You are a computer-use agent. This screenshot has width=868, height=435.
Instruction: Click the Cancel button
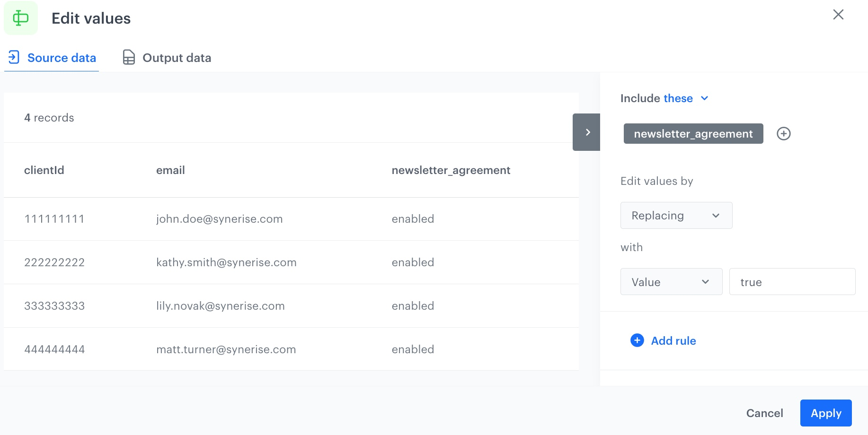click(x=764, y=413)
